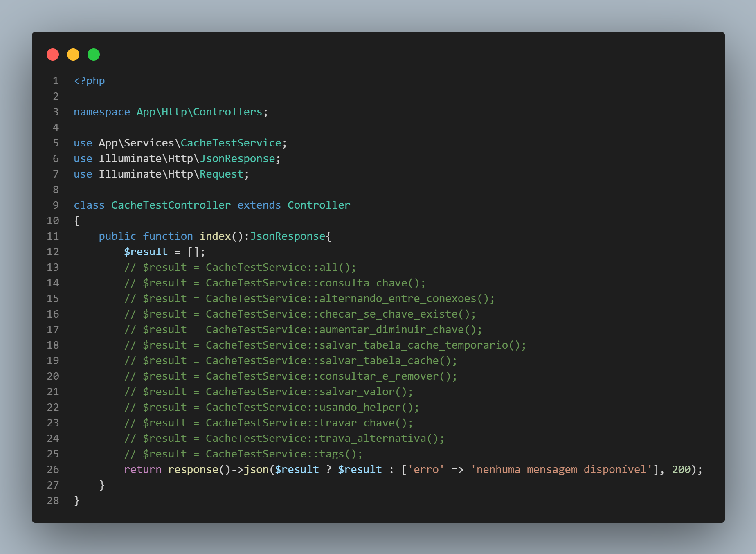756x554 pixels.
Task: Click the namespace App\Http\Controllers line
Action: click(x=171, y=112)
